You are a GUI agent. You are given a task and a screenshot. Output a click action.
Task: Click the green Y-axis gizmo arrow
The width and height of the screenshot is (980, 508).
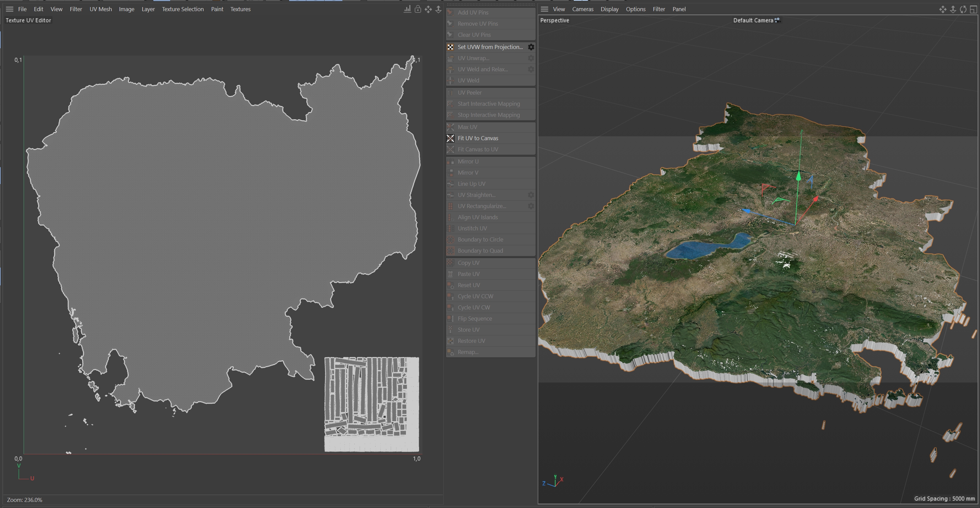coord(799,176)
